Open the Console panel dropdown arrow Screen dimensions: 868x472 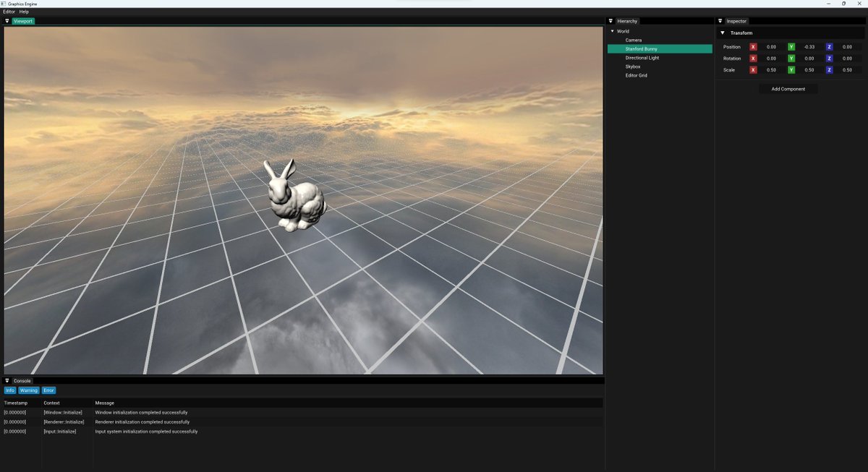(7, 380)
